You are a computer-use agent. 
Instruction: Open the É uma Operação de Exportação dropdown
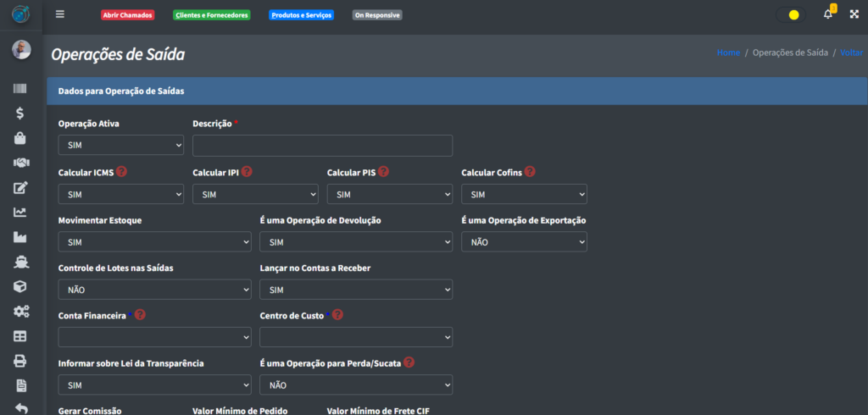pos(524,242)
